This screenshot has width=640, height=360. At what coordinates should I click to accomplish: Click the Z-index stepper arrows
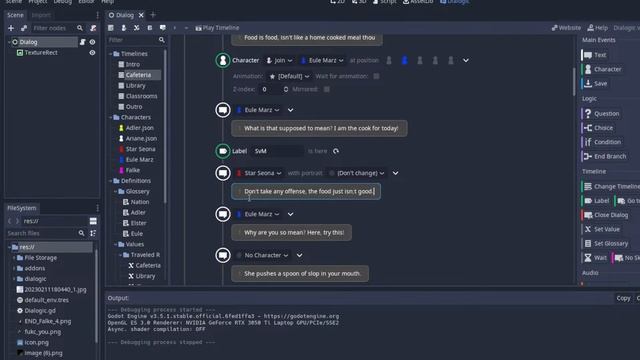point(286,89)
